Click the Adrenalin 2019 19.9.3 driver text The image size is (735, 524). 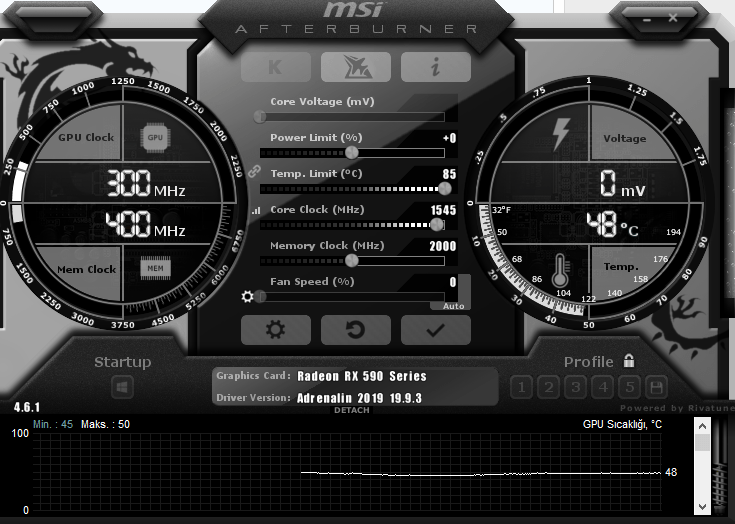coord(360,398)
